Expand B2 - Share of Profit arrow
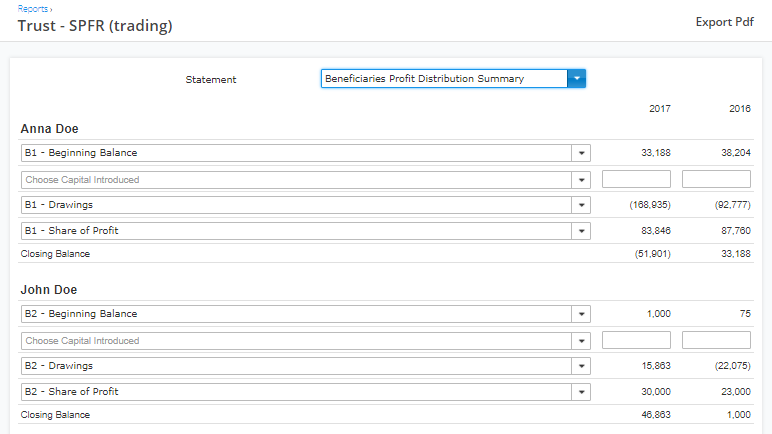Image resolution: width=772 pixels, height=434 pixels. click(581, 392)
